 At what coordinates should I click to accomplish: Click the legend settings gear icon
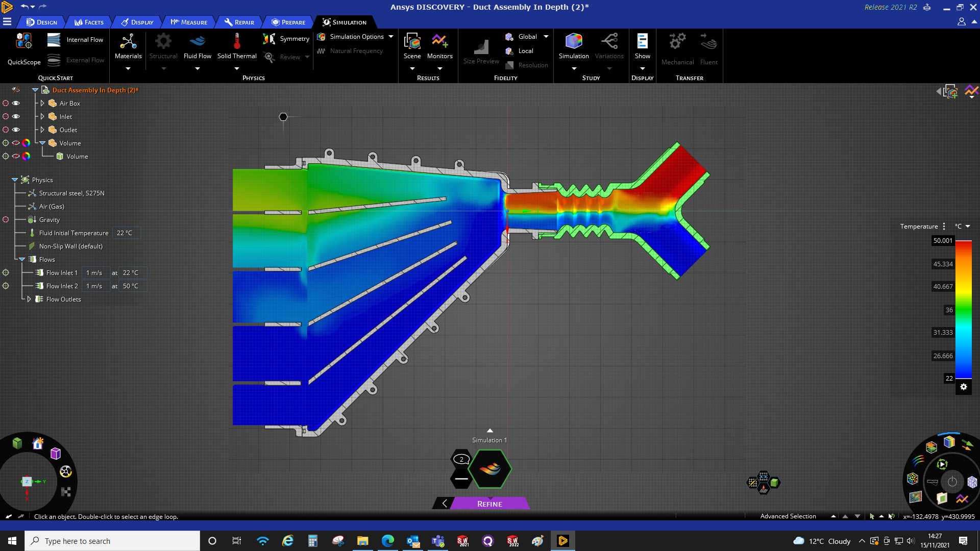click(x=963, y=387)
